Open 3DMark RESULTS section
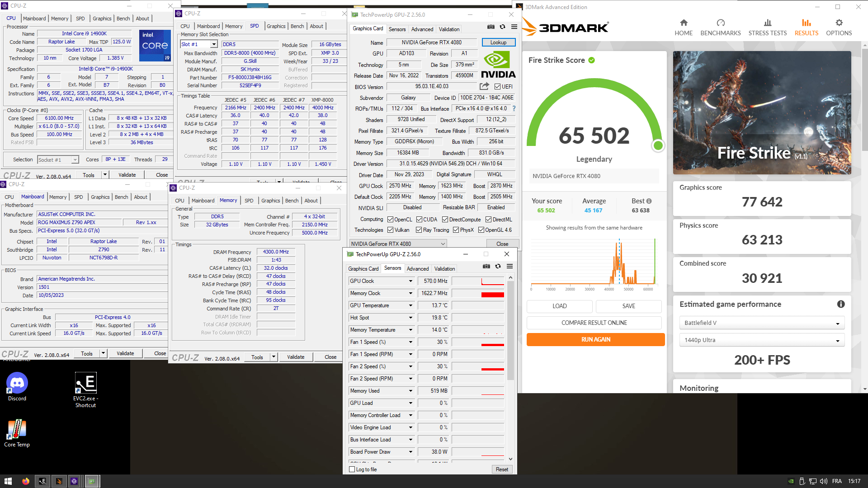This screenshot has width=868, height=488. tap(807, 28)
